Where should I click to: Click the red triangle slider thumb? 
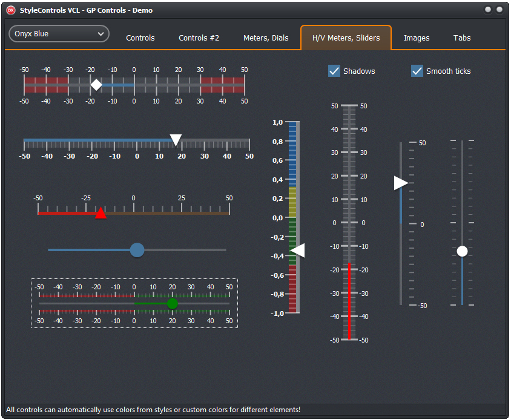(x=101, y=213)
